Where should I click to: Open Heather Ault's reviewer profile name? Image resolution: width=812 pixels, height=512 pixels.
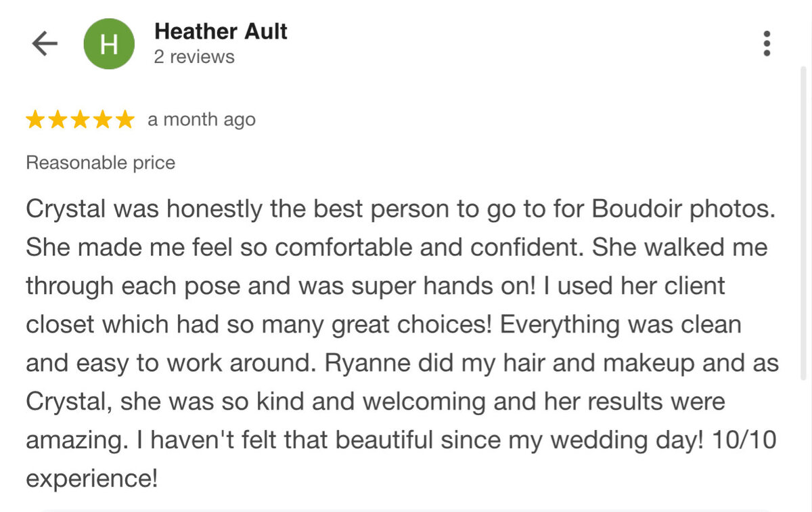pos(221,31)
